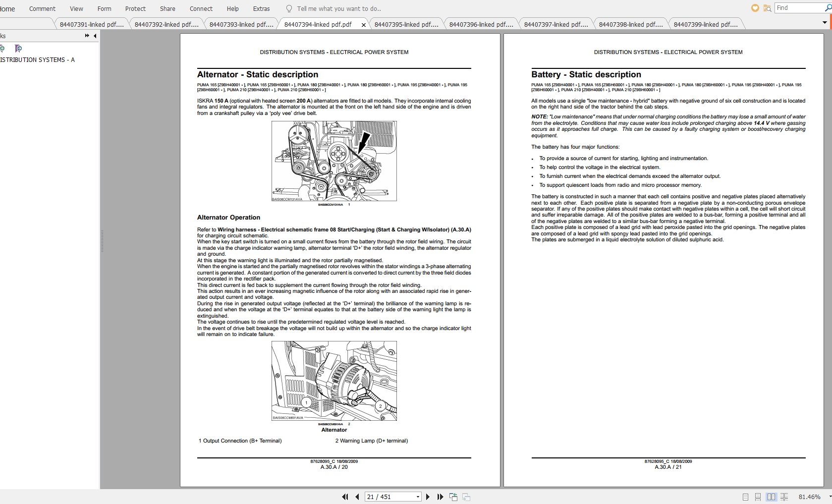Select DISTRIBUTION SYSTEMS - A bookmark
This screenshot has width=832, height=504.
tap(37, 60)
